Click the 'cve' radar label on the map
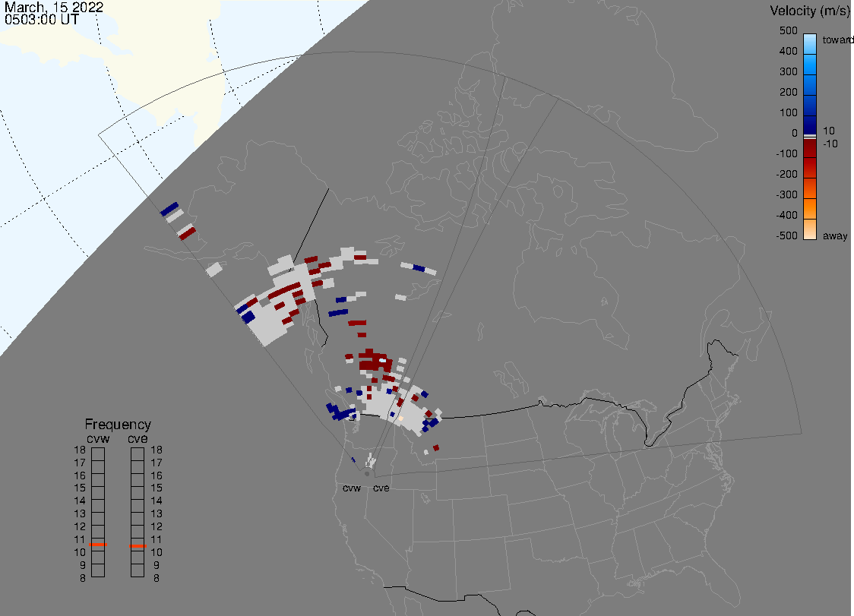The image size is (854, 616). (x=381, y=488)
